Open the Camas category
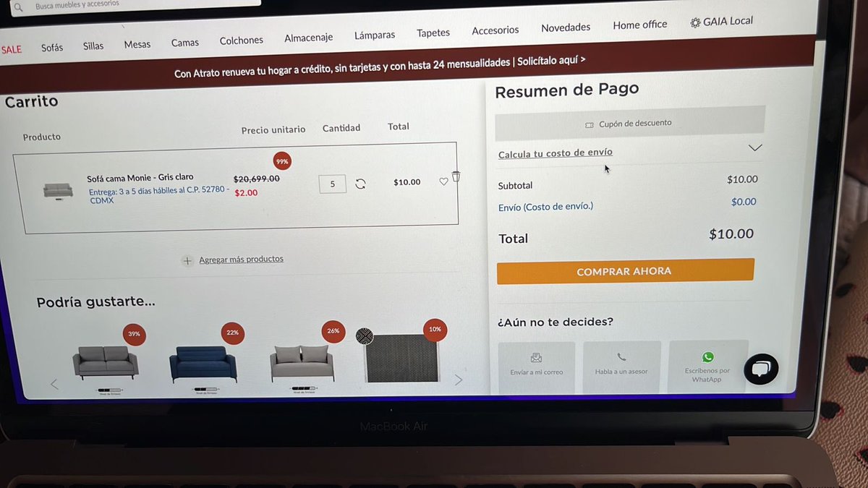The width and height of the screenshot is (868, 488). 185,43
